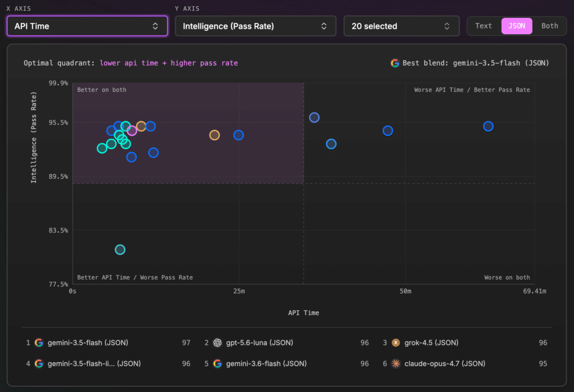Click the 99.9% y-axis tick label

coord(58,83)
